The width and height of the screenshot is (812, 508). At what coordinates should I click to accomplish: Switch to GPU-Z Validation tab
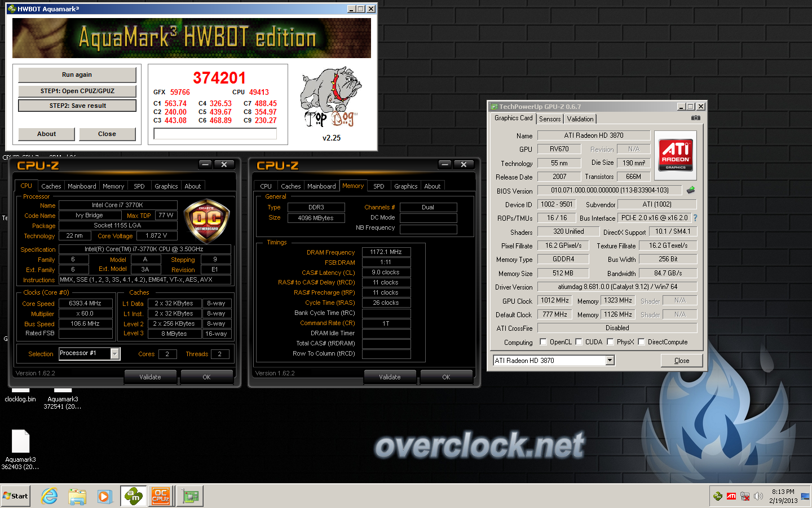580,119
